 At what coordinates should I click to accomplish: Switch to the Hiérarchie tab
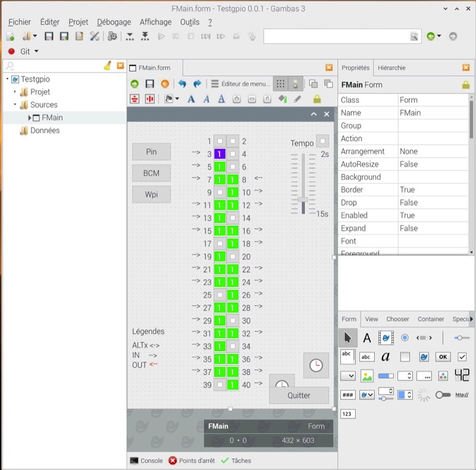pos(392,68)
